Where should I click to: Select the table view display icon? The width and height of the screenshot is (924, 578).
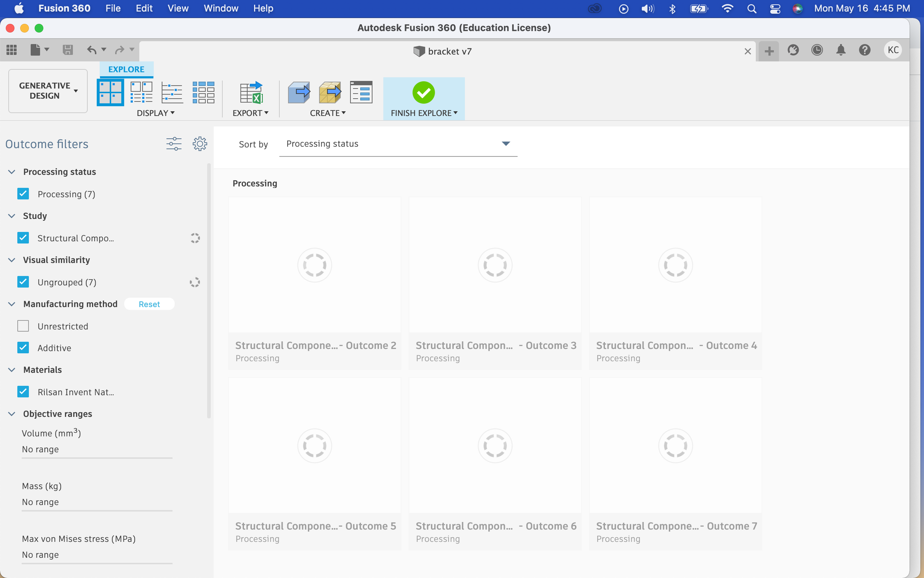coord(203,92)
